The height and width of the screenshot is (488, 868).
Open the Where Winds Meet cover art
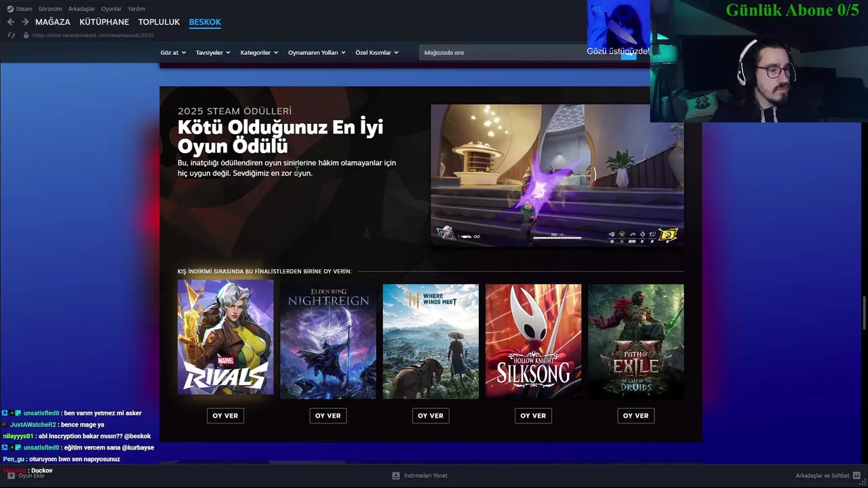pyautogui.click(x=431, y=342)
